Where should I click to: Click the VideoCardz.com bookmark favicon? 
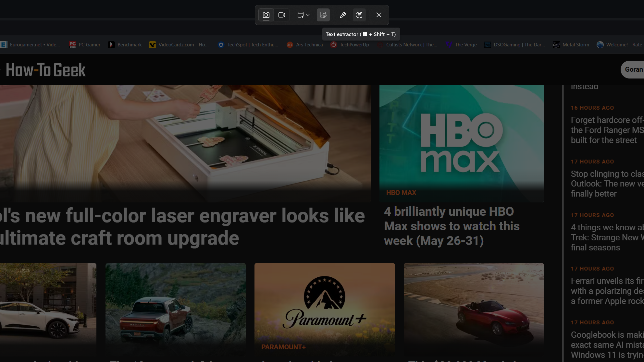click(x=152, y=45)
